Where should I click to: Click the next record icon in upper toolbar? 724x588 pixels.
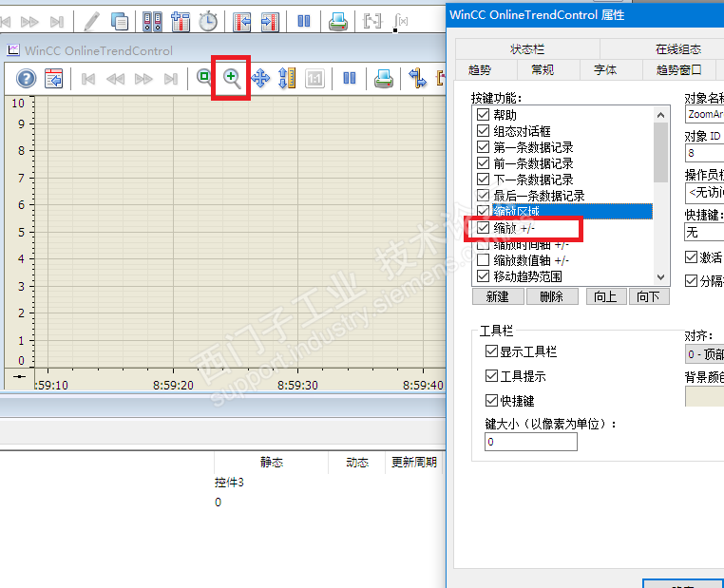tap(29, 22)
